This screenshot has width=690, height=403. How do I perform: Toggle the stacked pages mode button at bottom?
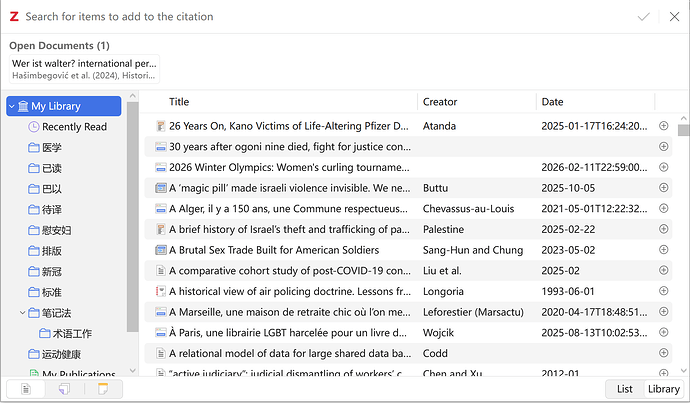64,389
